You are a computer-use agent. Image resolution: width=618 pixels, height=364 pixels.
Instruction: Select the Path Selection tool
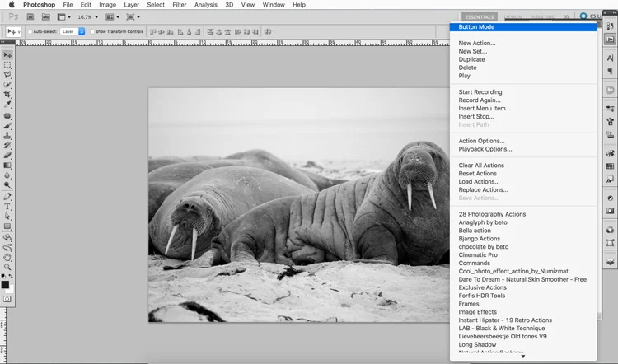[7, 217]
